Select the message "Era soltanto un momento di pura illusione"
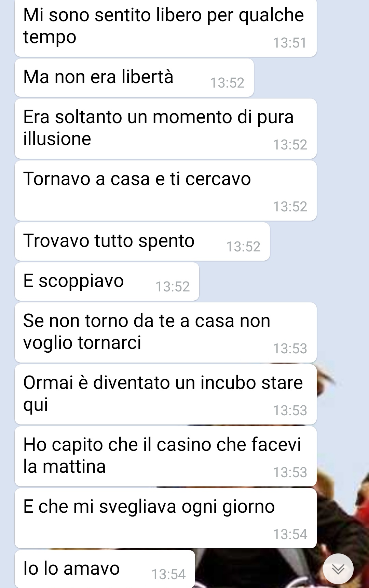This screenshot has width=369, height=588. coord(166,129)
